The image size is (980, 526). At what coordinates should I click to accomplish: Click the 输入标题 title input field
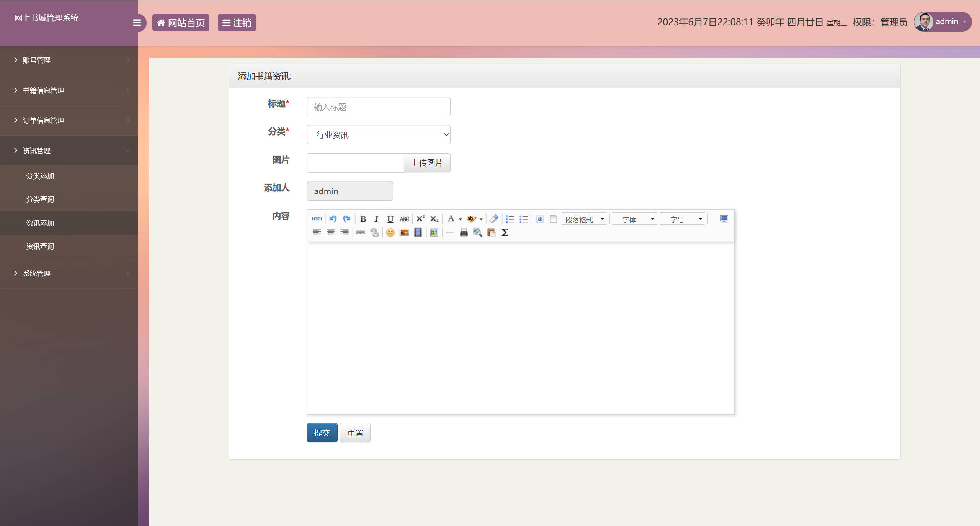coord(378,106)
